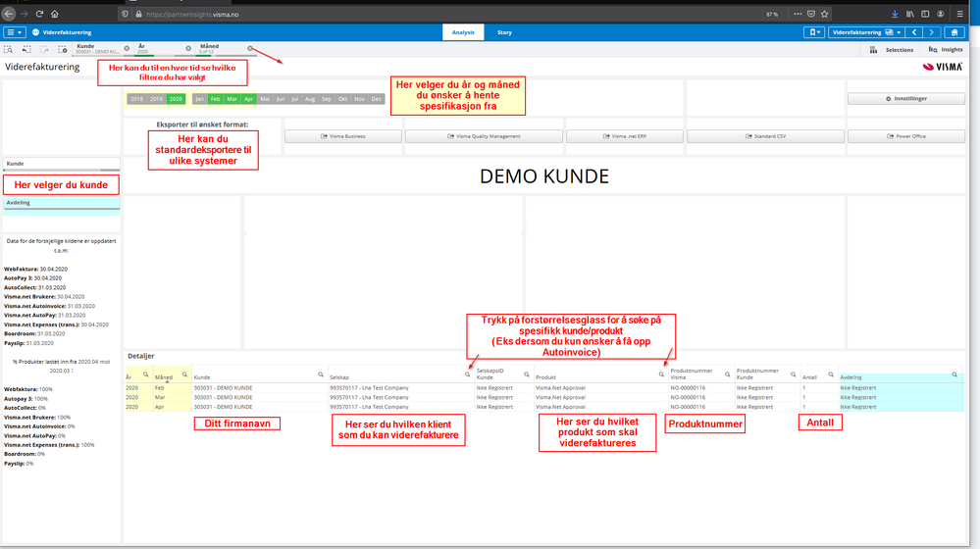Screen dimensions: 980x549
Task: Select year 2018
Action: (x=137, y=99)
